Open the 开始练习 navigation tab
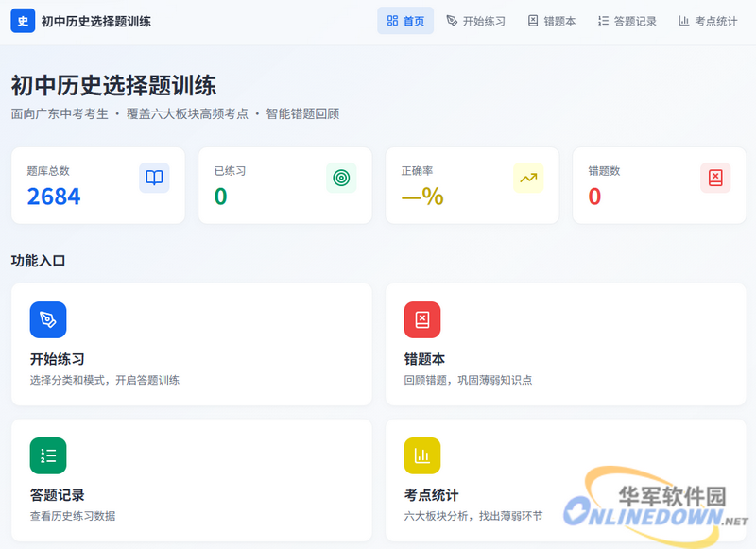Screen dimensions: 756x549 tap(476, 21)
